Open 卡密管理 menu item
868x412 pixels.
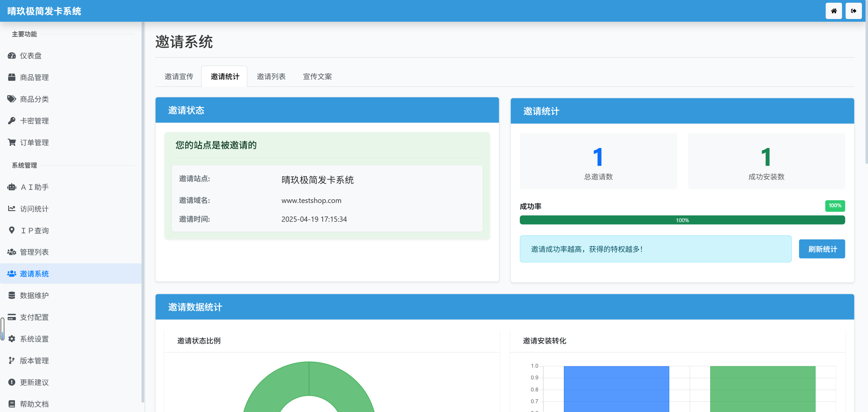[x=71, y=121]
